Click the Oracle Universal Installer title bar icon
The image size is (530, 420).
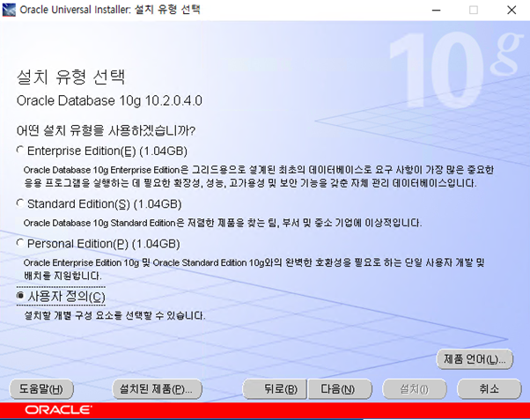[x=9, y=10]
